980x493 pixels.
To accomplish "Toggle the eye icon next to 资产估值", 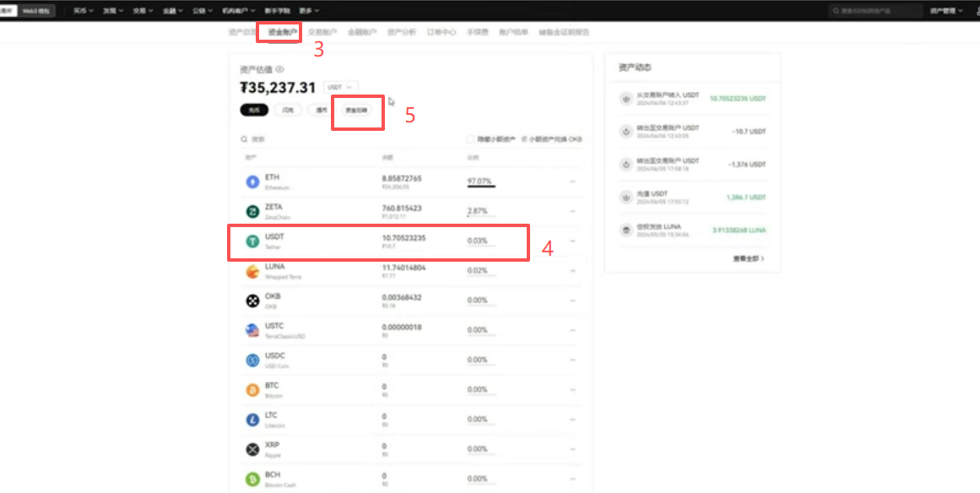I will (280, 69).
